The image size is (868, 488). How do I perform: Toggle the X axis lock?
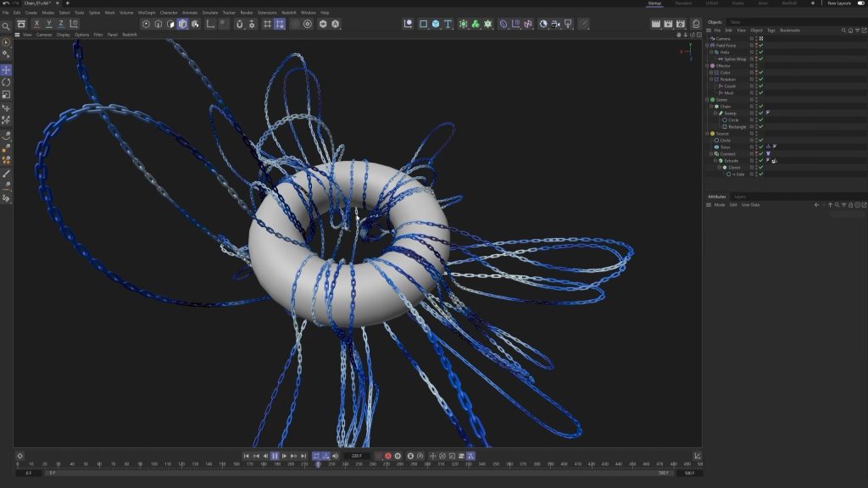point(36,24)
